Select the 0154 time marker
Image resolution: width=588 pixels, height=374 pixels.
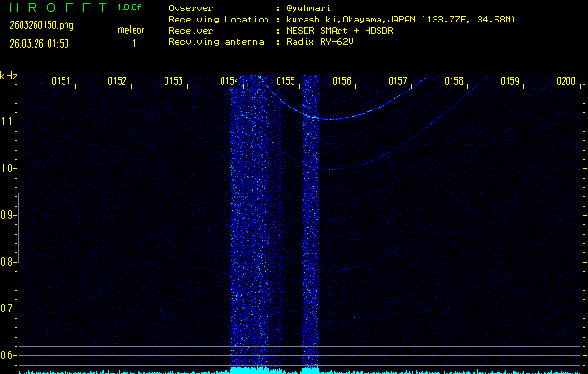[x=229, y=81]
